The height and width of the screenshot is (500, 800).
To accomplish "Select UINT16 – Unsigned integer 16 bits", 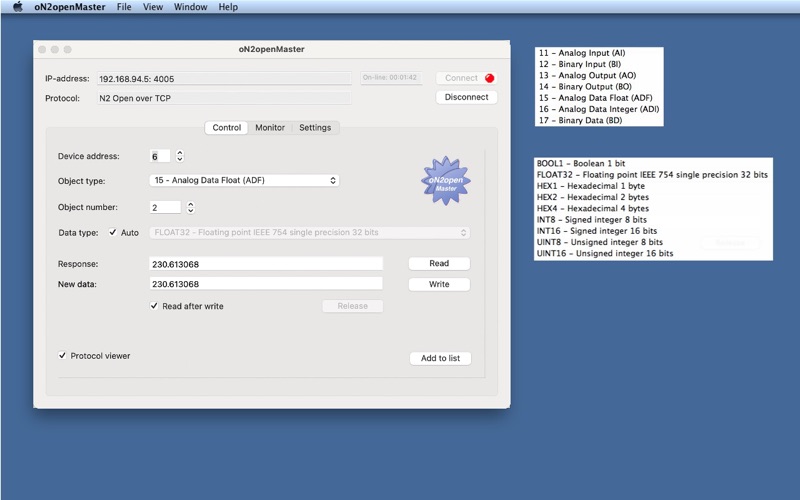I will coord(605,253).
